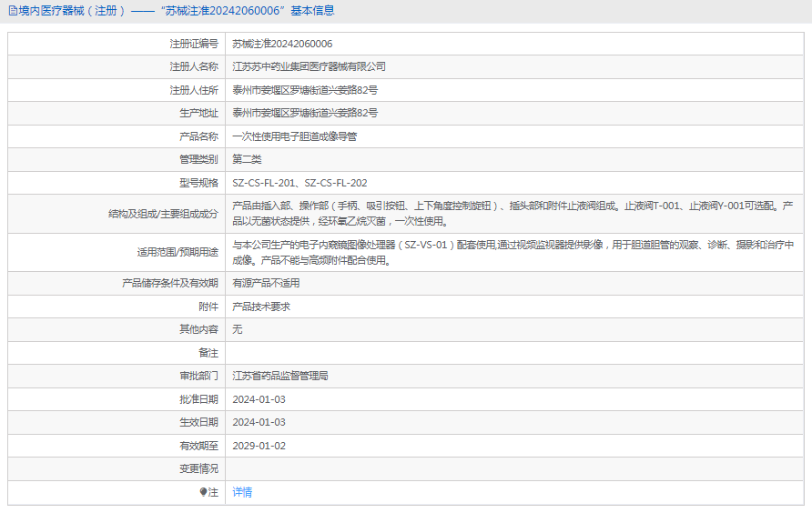Click the 生效日期 label
The image size is (812, 513).
click(x=198, y=422)
